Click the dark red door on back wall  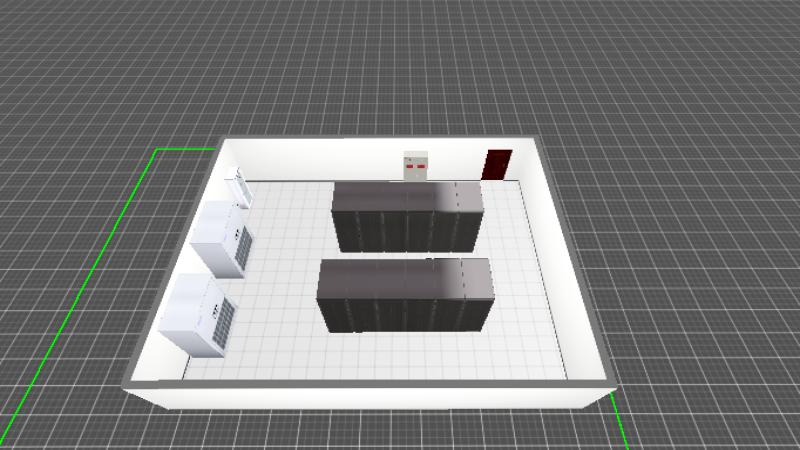pos(496,164)
